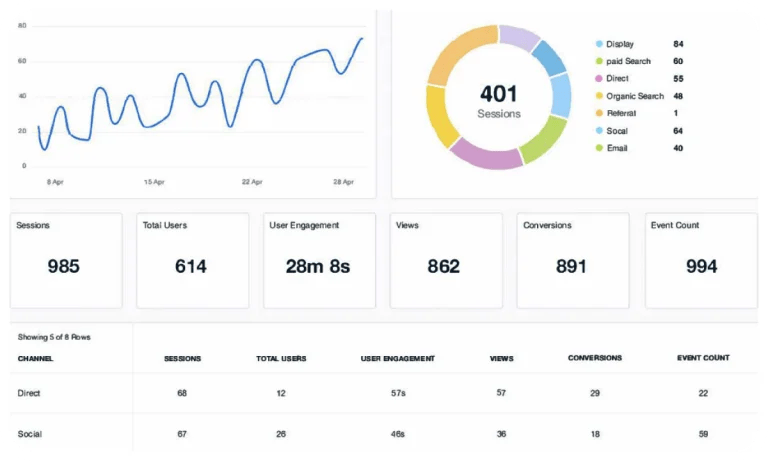
Task: Select the Organic Search legend label
Action: tap(635, 96)
